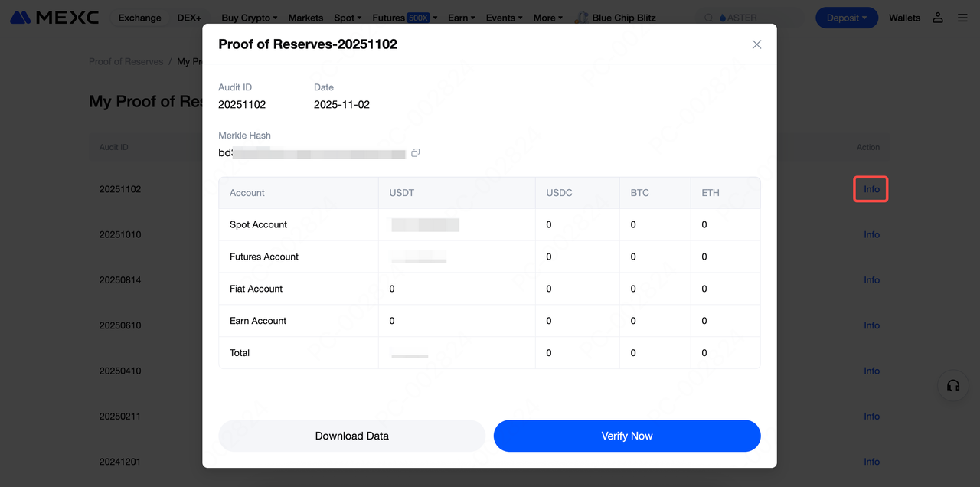
Task: Open the Blue Chip Blitz promotion
Action: pos(616,18)
